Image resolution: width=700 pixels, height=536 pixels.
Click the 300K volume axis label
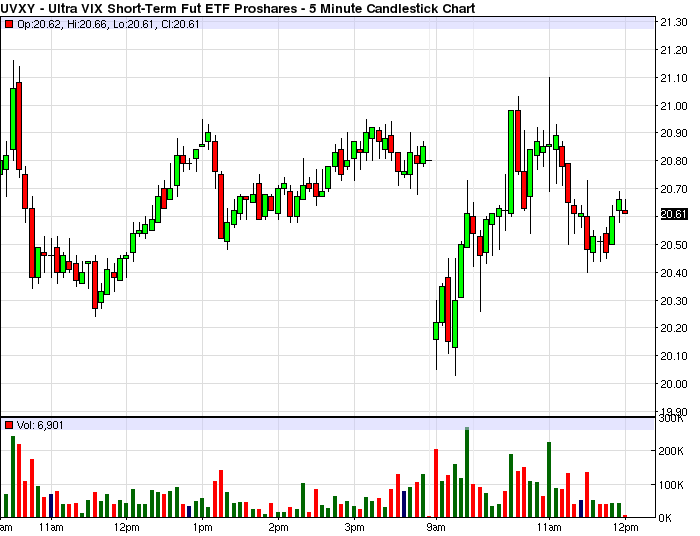click(671, 419)
